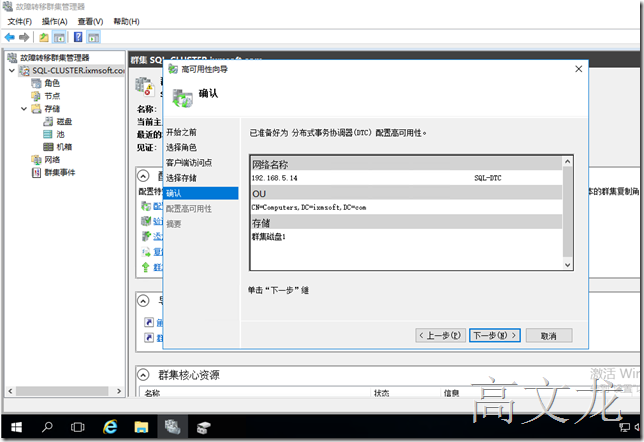The image size is (644, 442).
Task: Open the last taskbar app after Failover Cluster Manager
Action: pyautogui.click(x=204, y=428)
